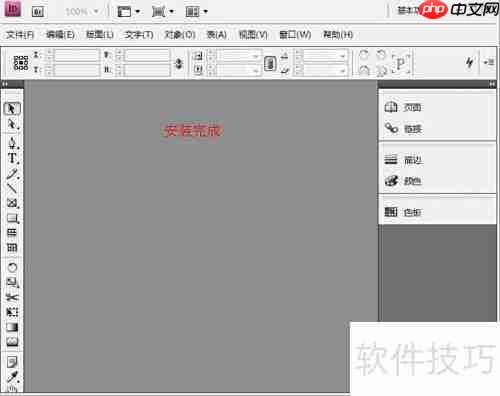Open the 文字(T) menu
The height and width of the screenshot is (396, 500).
139,34
